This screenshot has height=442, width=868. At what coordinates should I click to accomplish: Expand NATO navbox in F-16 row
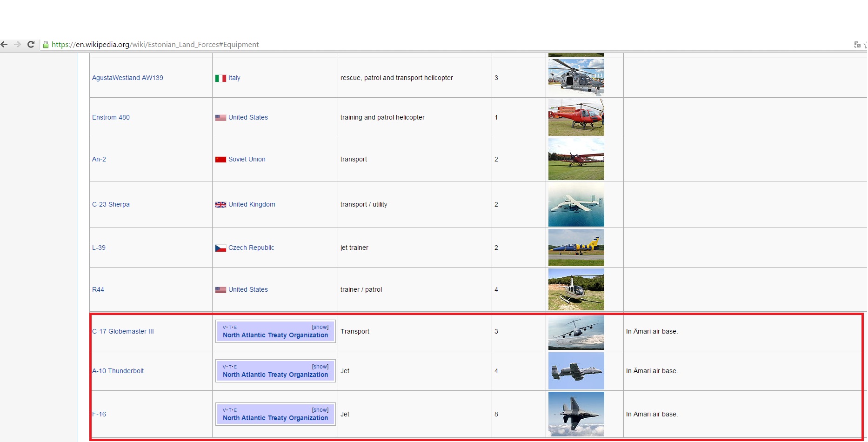pyautogui.click(x=320, y=410)
